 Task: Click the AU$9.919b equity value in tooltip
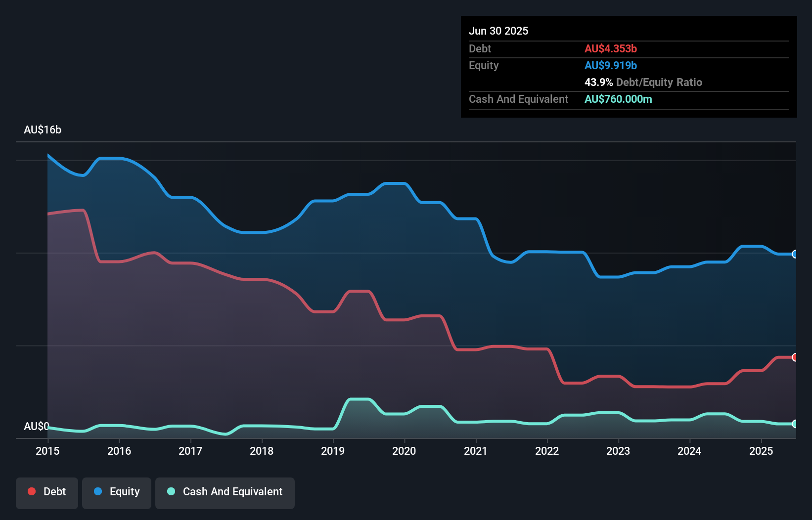(611, 65)
